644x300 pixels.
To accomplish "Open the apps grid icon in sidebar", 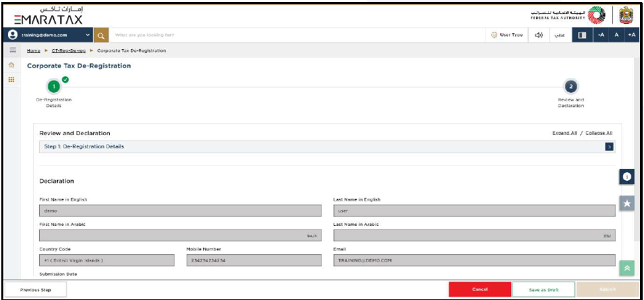I will 11,79.
